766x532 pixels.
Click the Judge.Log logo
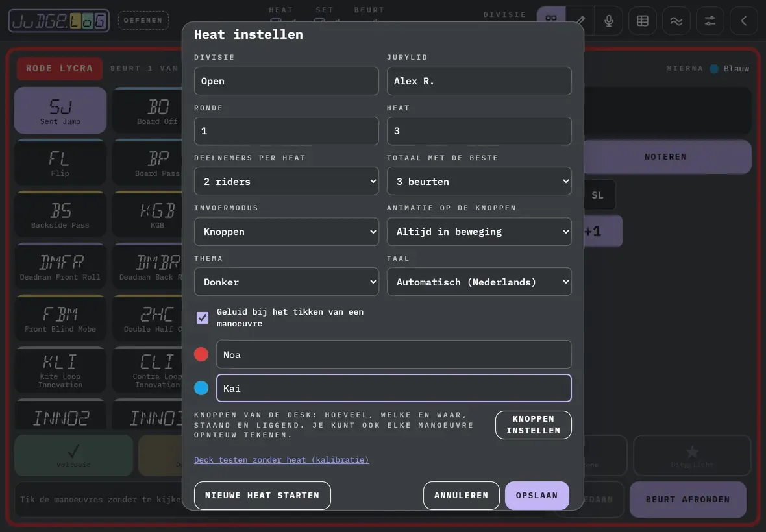tap(58, 21)
